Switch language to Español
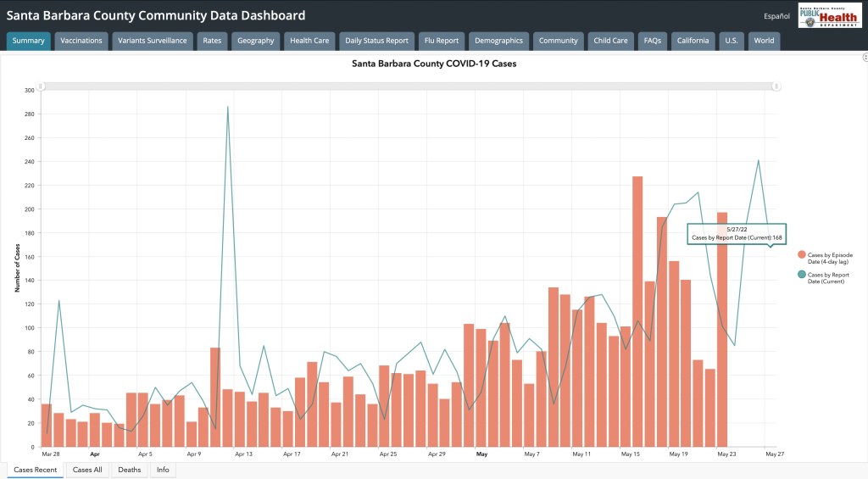This screenshot has width=868, height=479. pos(776,16)
